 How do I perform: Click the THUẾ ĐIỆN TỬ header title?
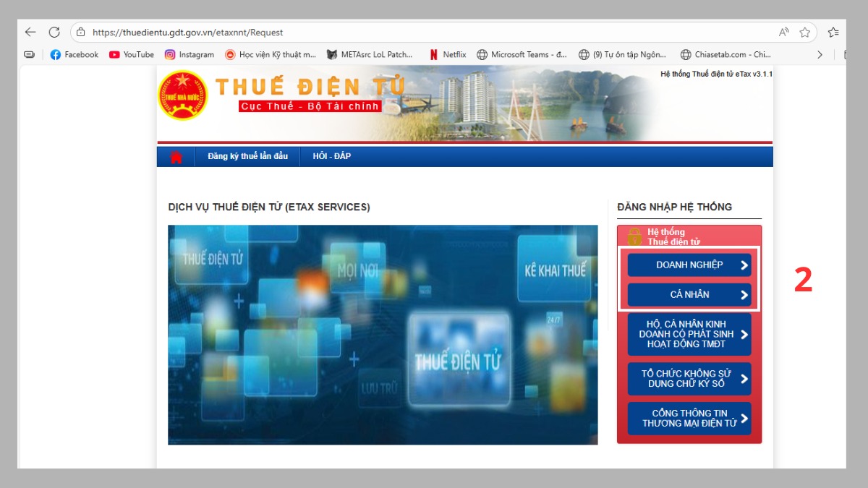310,87
